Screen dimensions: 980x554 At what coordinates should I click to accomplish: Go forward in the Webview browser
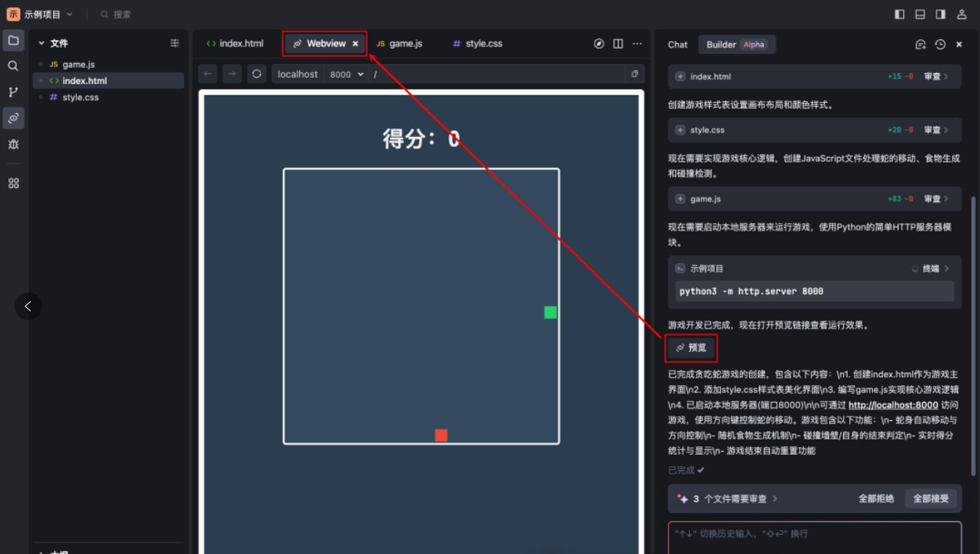coord(232,74)
